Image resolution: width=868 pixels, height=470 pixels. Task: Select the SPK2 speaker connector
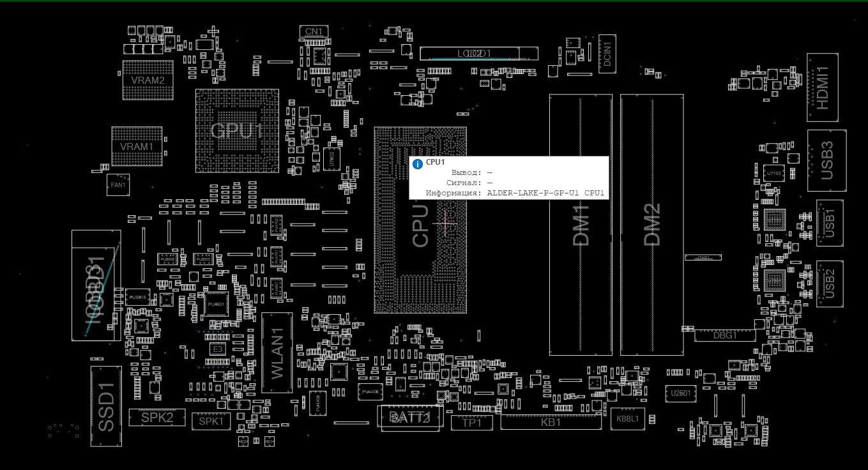[x=157, y=418]
